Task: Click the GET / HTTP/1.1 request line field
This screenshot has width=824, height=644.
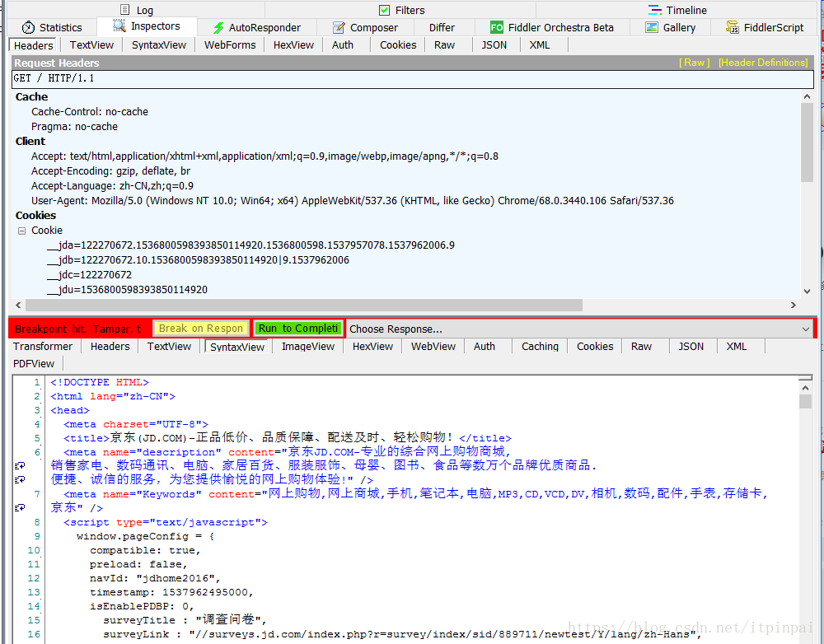Action: (413, 78)
